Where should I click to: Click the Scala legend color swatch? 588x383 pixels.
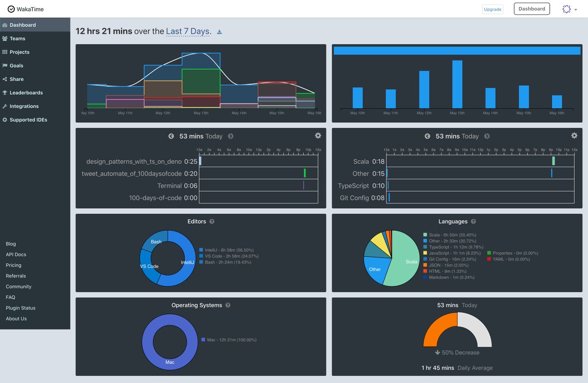pos(425,235)
